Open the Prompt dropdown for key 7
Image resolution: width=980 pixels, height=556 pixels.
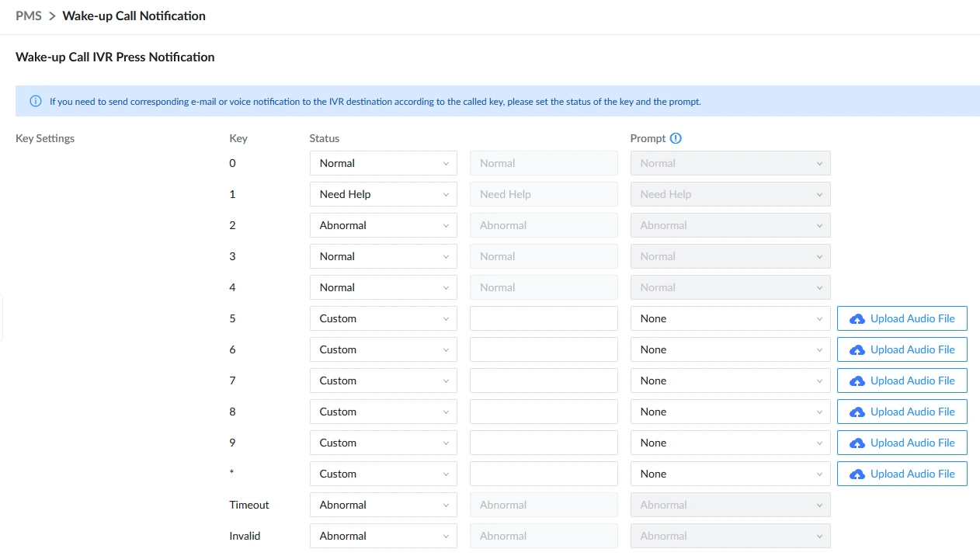coord(731,381)
